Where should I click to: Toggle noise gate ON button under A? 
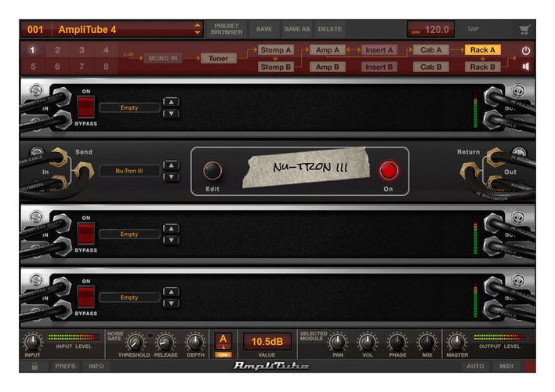[223, 354]
